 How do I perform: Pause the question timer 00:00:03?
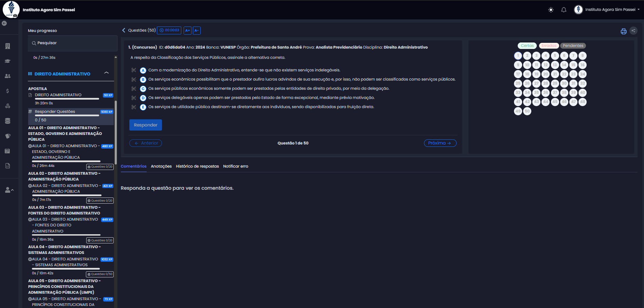tap(169, 30)
